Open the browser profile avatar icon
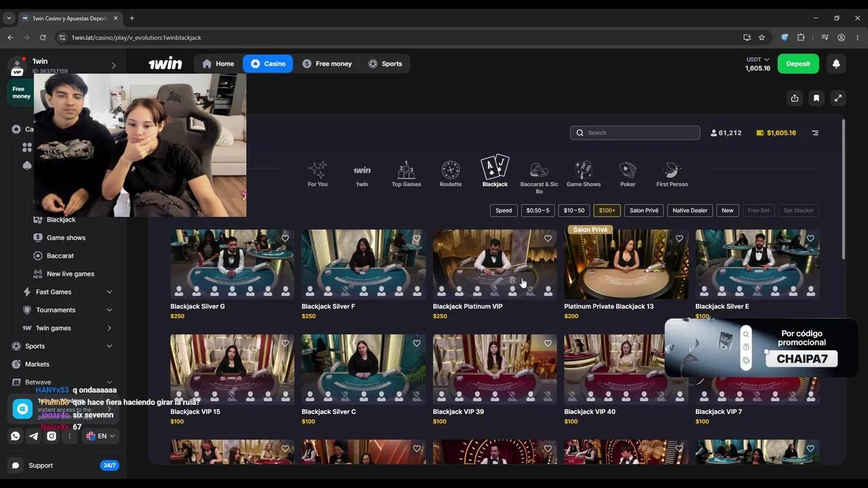The width and height of the screenshot is (868, 488). [841, 37]
